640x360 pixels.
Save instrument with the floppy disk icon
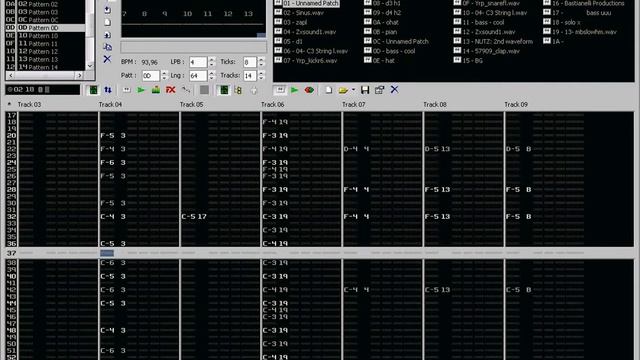pyautogui.click(x=365, y=89)
